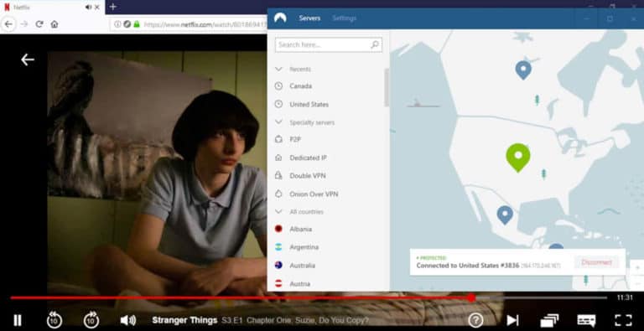
Task: Go to the browser home page
Action: pyautogui.click(x=55, y=24)
